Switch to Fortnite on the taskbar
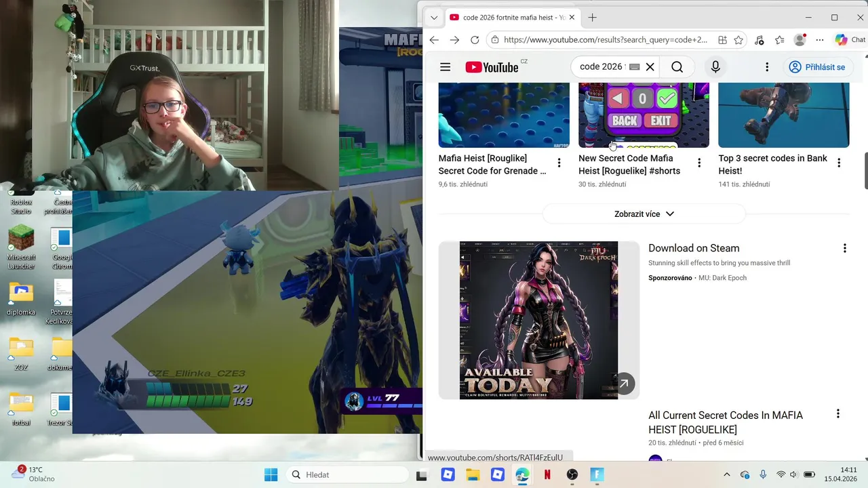Image resolution: width=868 pixels, height=488 pixels. tap(597, 474)
